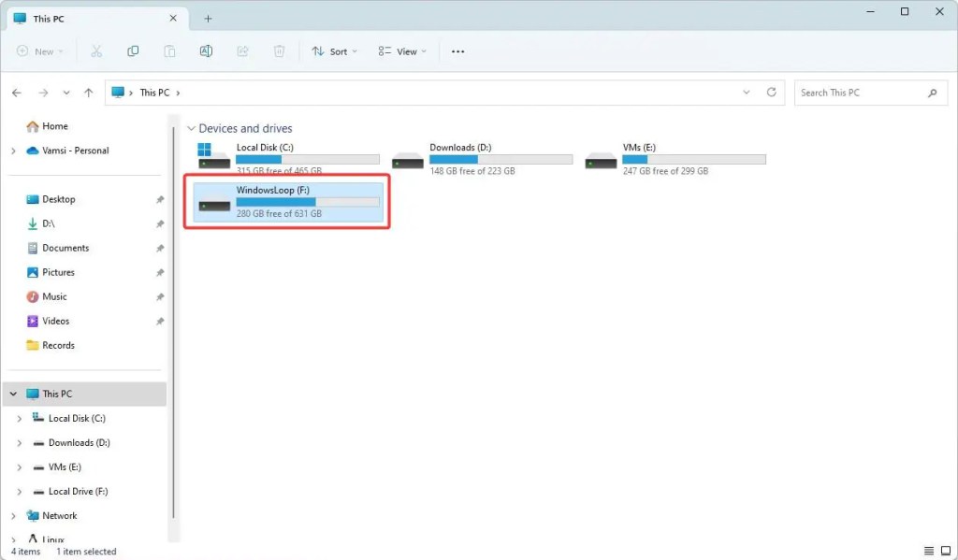This screenshot has width=958, height=560.
Task: Click the Paste clipboard icon
Action: pos(169,51)
